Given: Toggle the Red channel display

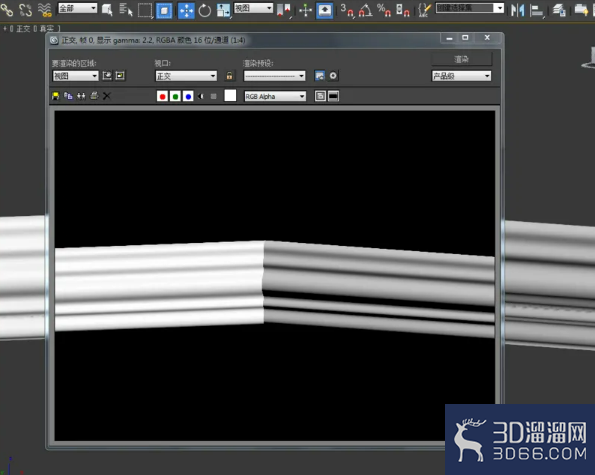Looking at the screenshot, I should pyautogui.click(x=162, y=96).
